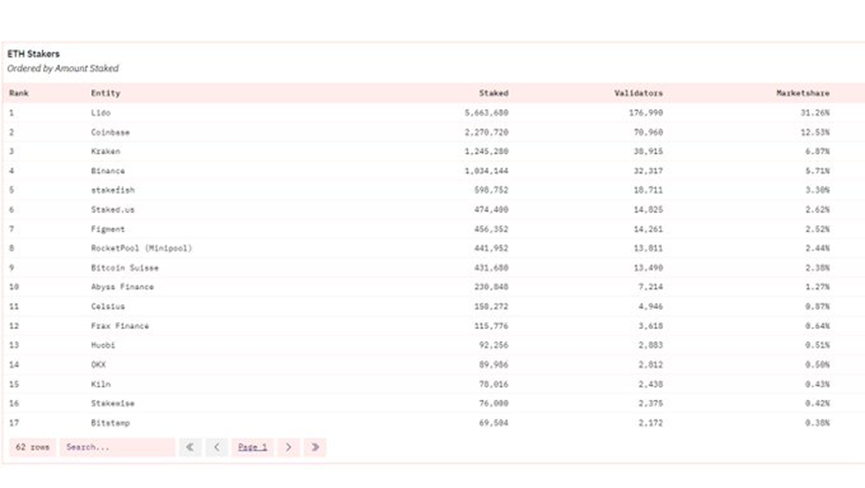The width and height of the screenshot is (865, 488).
Task: Click Kraken's marketshare 6.87%
Action: click(817, 151)
